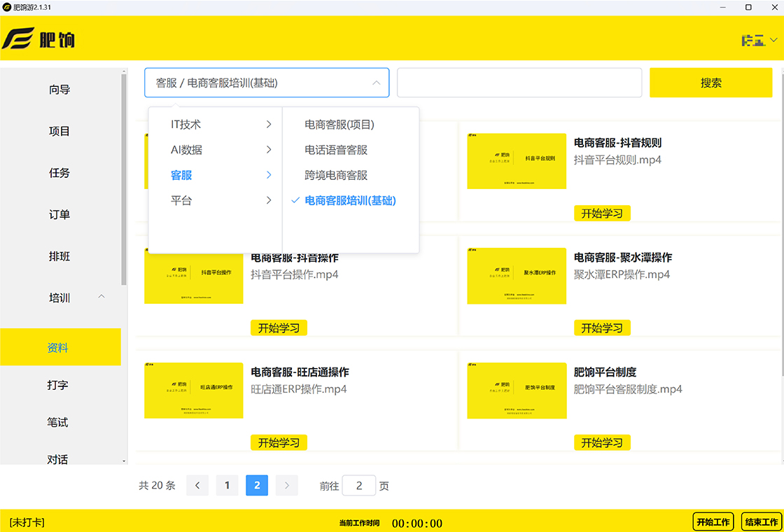The image size is (784, 532).
Task: Click the 00:00:00 work timer
Action: click(x=417, y=523)
